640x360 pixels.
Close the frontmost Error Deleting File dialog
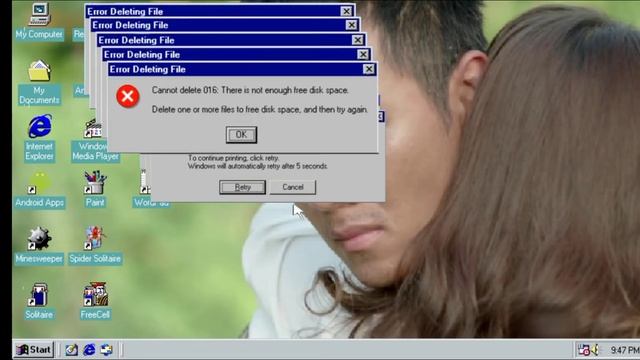[369, 69]
